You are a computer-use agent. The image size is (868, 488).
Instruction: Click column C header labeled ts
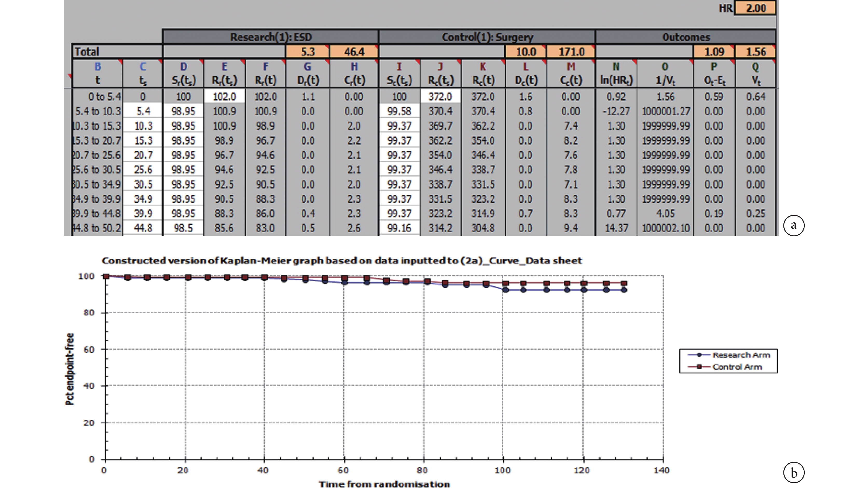coord(143,73)
